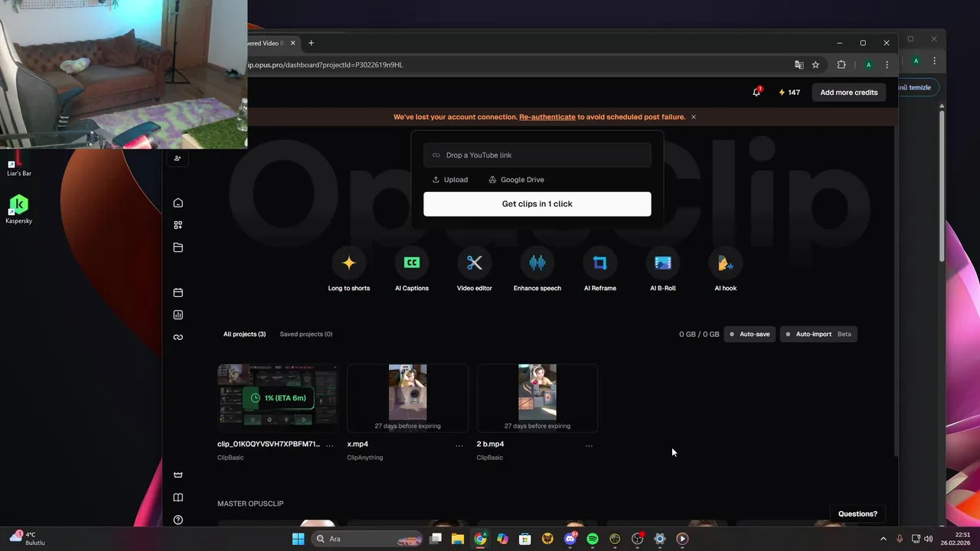Click Get clips in 1 click button
Viewport: 980px width, 551px height.
click(x=537, y=204)
